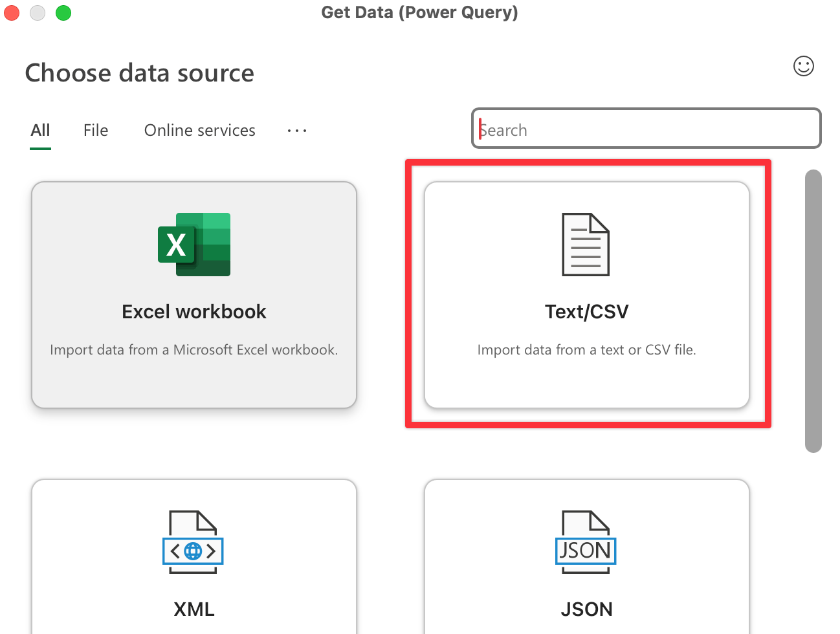Image resolution: width=840 pixels, height=634 pixels.
Task: Select the Excel workbook title text
Action: 194,312
